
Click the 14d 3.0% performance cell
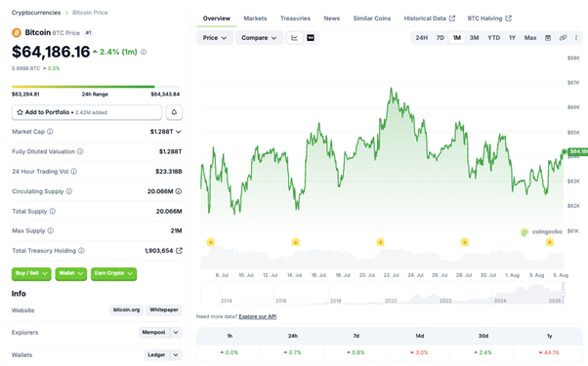[419, 352]
